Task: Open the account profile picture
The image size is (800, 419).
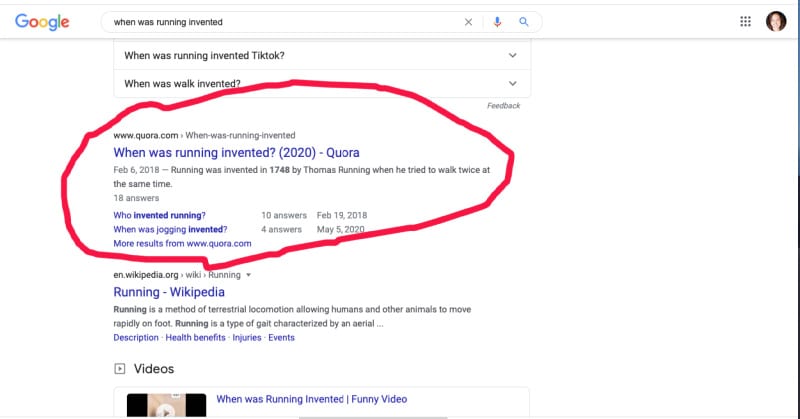Action: (776, 21)
